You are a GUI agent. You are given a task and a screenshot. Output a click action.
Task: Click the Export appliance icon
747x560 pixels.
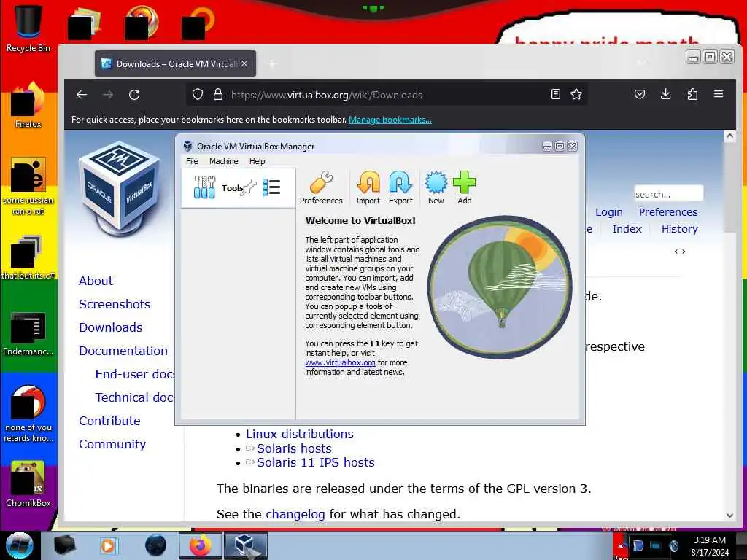click(400, 188)
